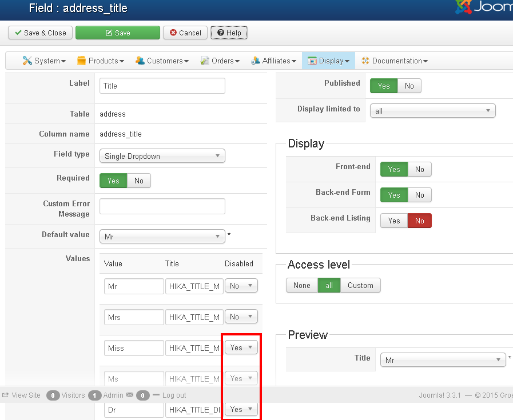Choose None access level
This screenshot has height=420, width=513.
pos(301,285)
